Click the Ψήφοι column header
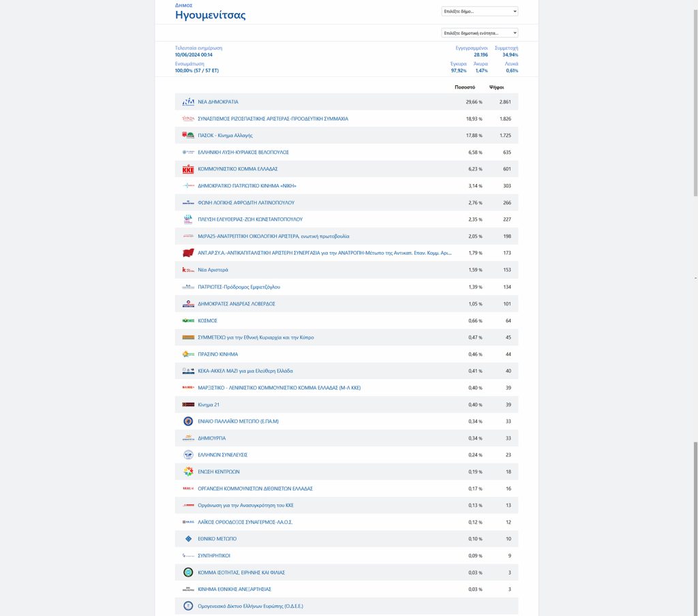The image size is (698, 616). (x=496, y=87)
